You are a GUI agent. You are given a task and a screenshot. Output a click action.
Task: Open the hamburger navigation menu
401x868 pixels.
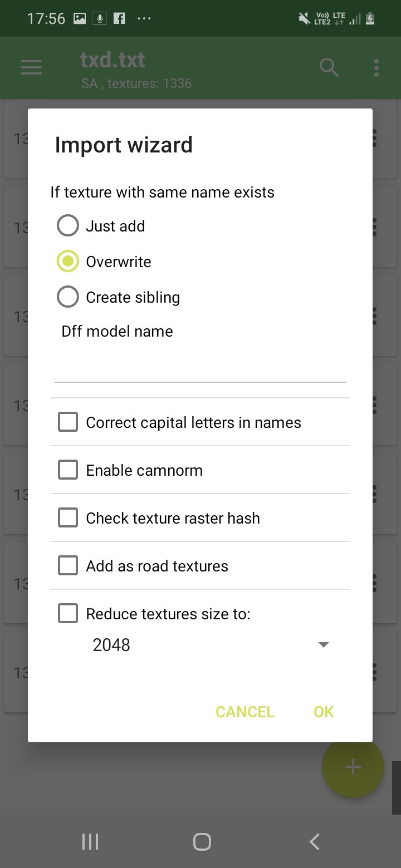pos(31,68)
